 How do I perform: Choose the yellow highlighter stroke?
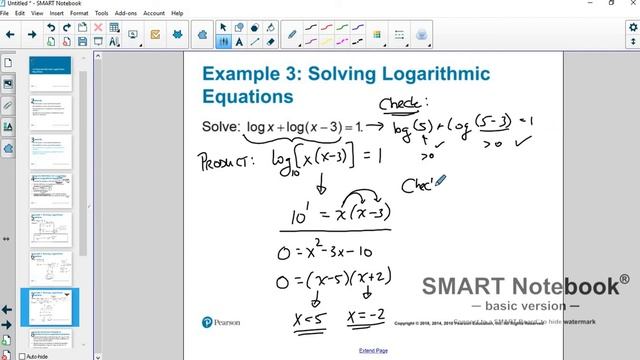click(327, 41)
